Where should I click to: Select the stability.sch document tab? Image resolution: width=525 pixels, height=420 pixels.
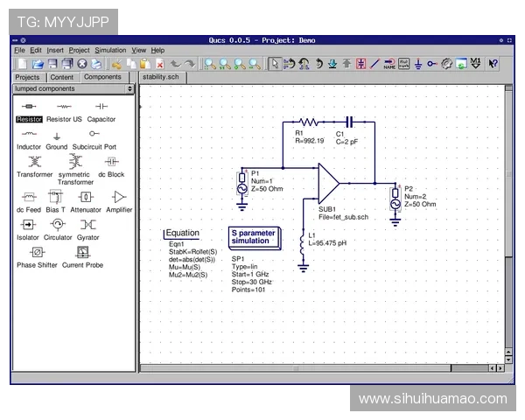[x=160, y=77]
